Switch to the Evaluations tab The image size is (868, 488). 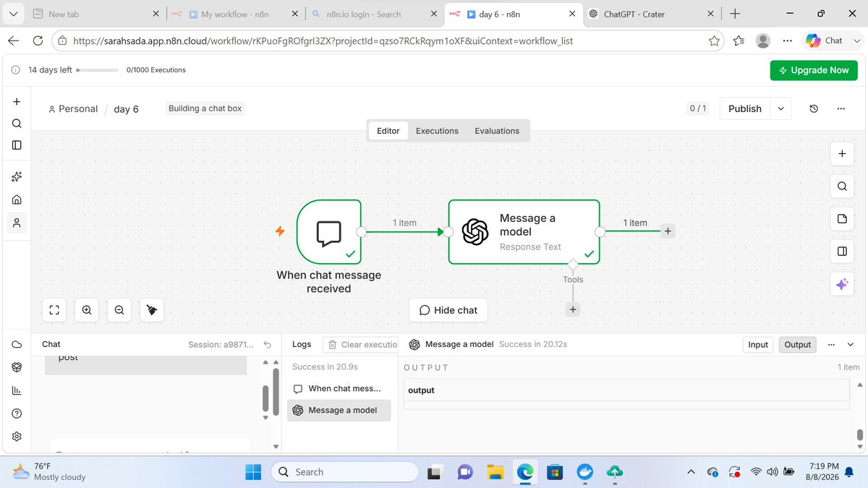(x=497, y=131)
